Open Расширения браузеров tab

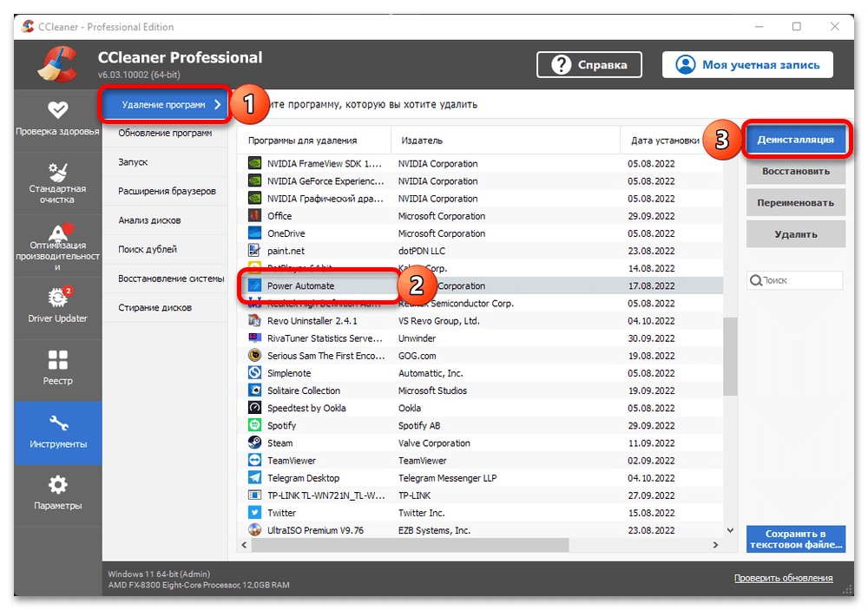(165, 192)
